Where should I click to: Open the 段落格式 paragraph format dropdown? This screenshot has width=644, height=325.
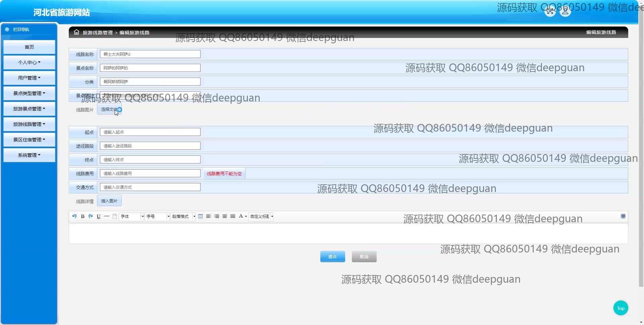pos(183,217)
